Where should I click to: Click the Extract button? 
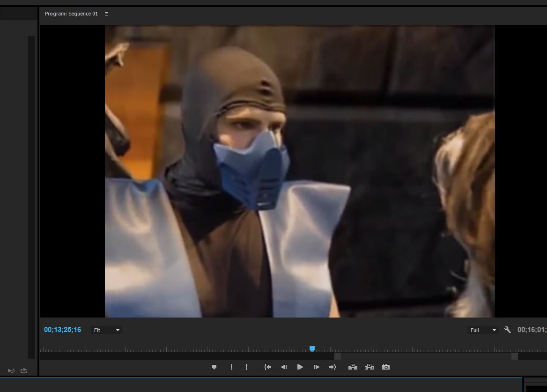click(x=369, y=367)
